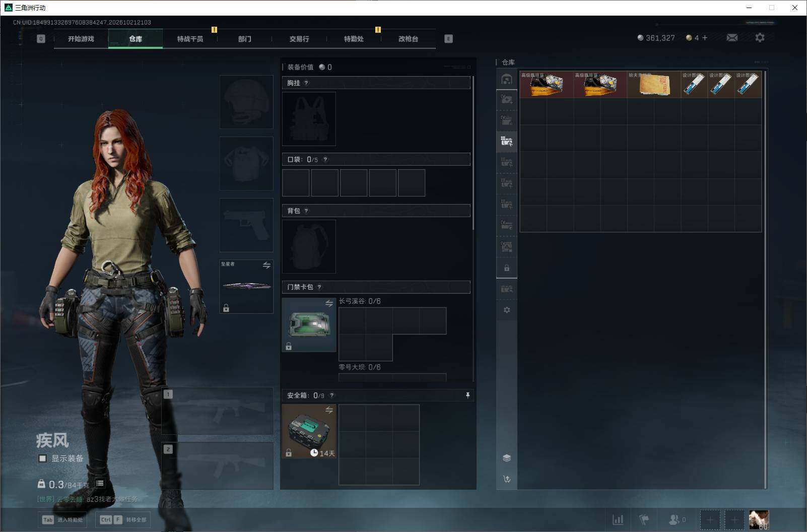Show help for 门禁卡包 section
The height and width of the screenshot is (532, 807).
319,287
